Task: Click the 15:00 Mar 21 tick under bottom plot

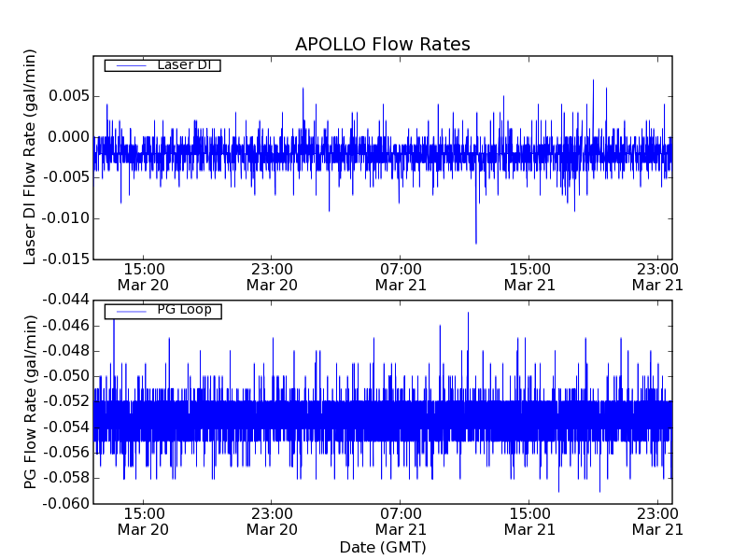Action: [x=529, y=521]
